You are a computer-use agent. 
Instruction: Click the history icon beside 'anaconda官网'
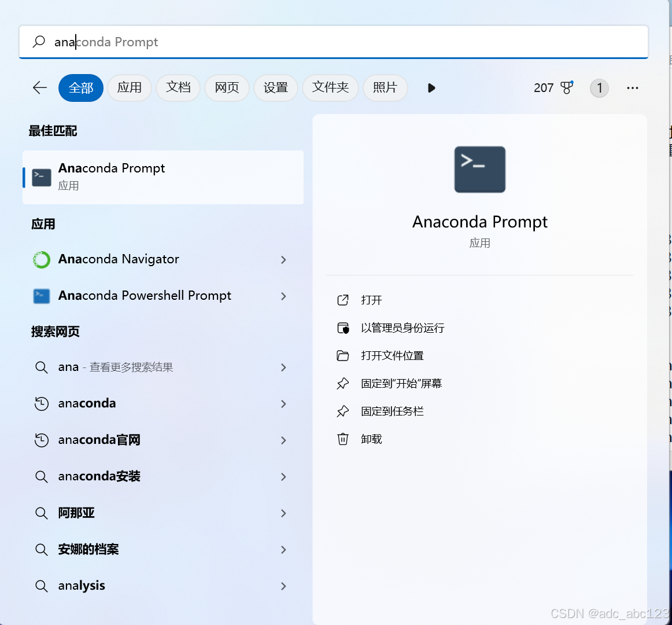41,440
